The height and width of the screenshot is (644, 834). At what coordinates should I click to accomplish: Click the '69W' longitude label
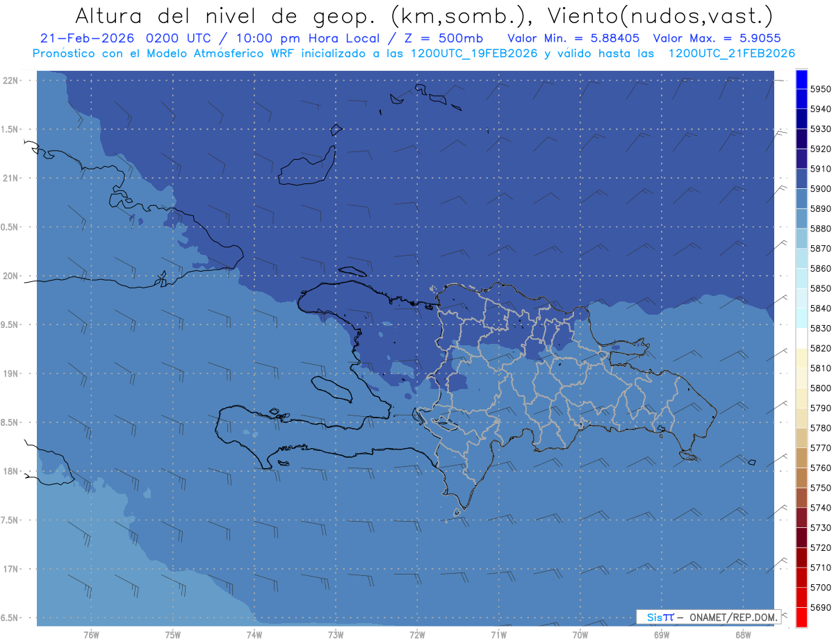coord(662,635)
